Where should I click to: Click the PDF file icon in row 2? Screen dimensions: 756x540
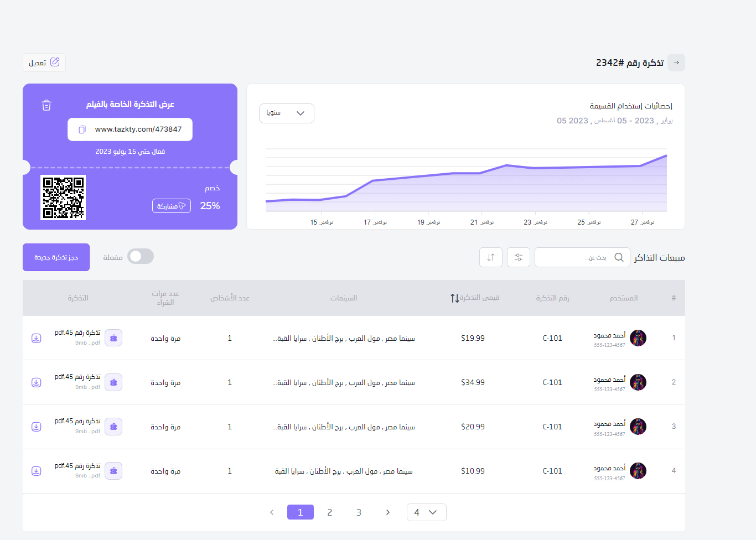(113, 382)
